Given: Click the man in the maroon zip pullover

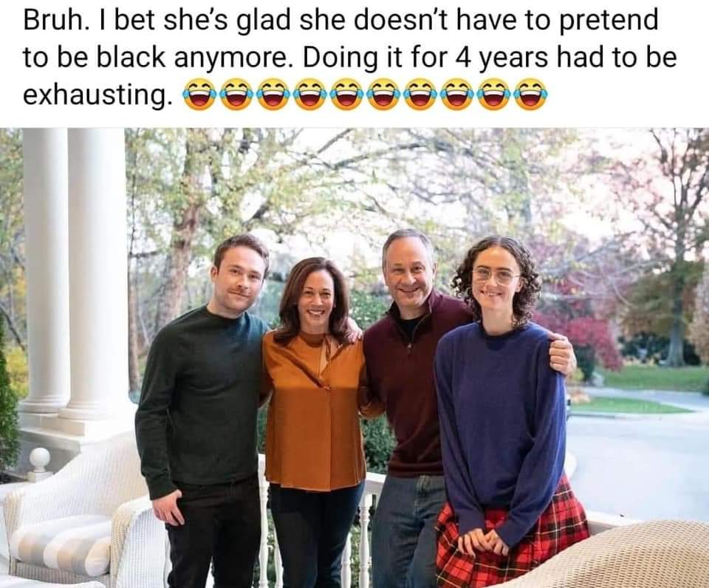Looking at the screenshot, I should coord(409,398).
